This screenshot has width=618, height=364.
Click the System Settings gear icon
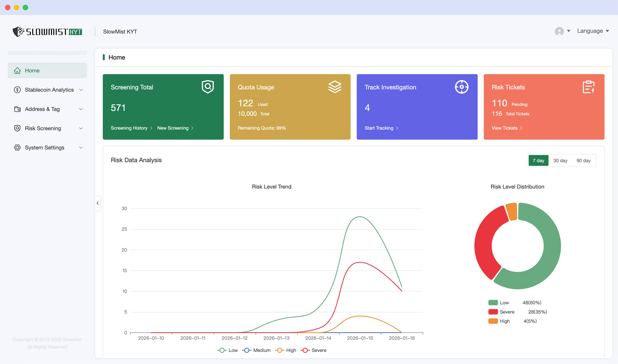pos(17,148)
